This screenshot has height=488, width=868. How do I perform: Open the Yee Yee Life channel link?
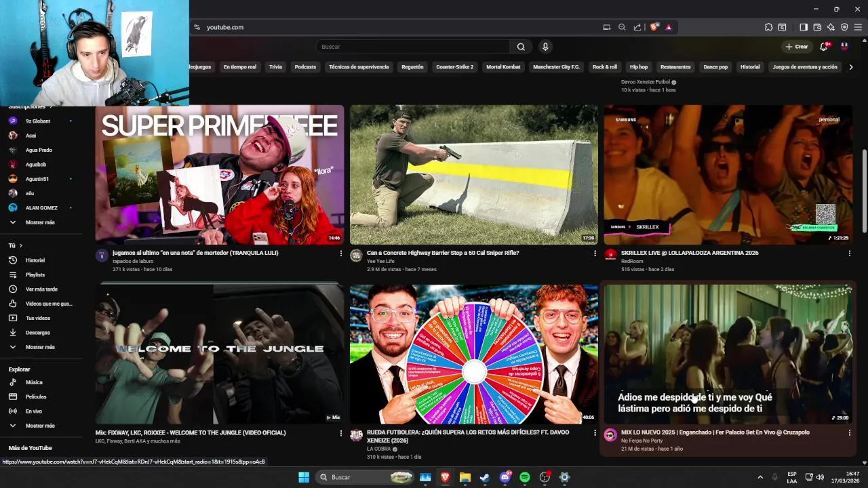click(380, 261)
